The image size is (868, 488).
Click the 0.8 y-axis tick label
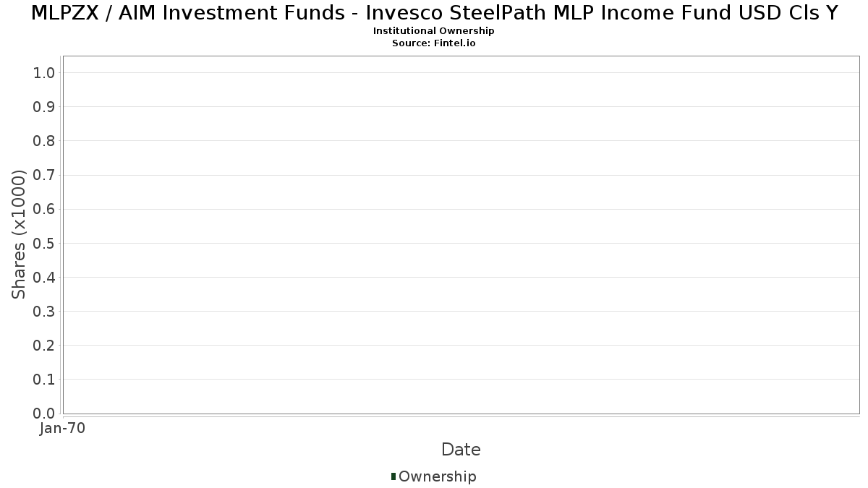(x=44, y=141)
